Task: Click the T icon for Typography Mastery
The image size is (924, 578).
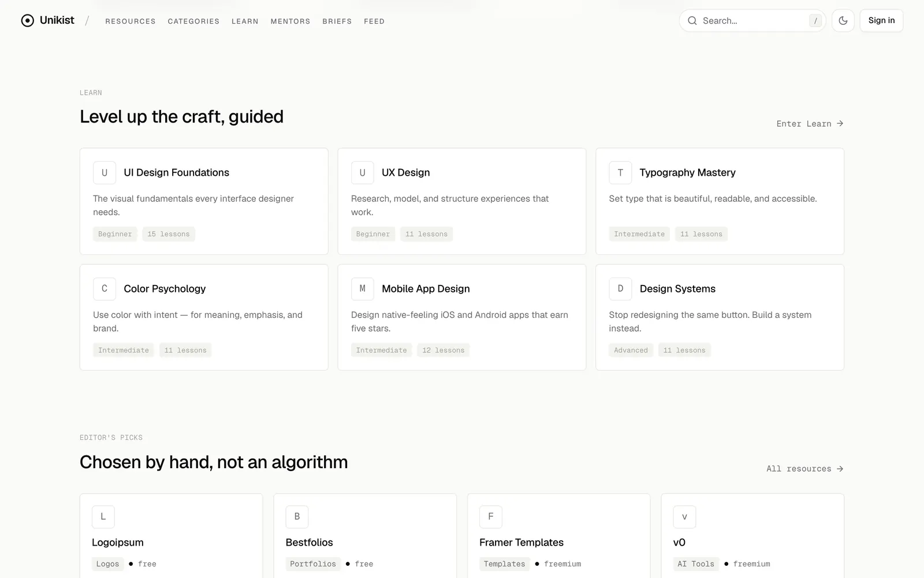Action: click(x=620, y=173)
